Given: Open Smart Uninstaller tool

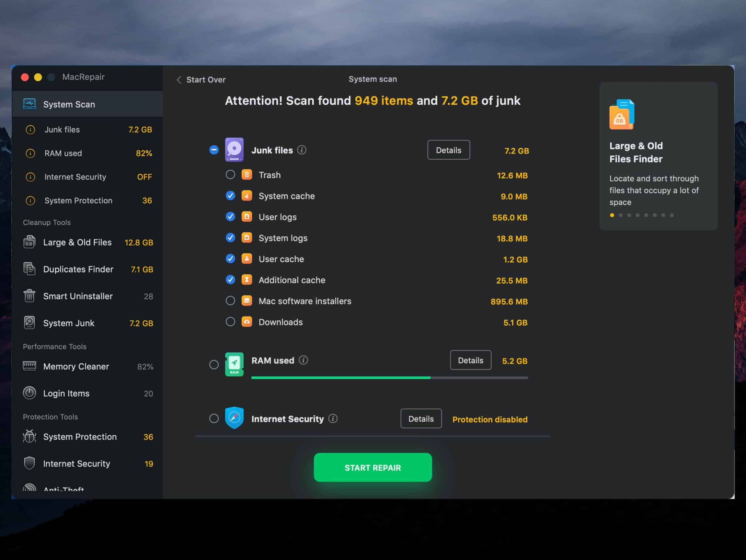Looking at the screenshot, I should coord(87,296).
